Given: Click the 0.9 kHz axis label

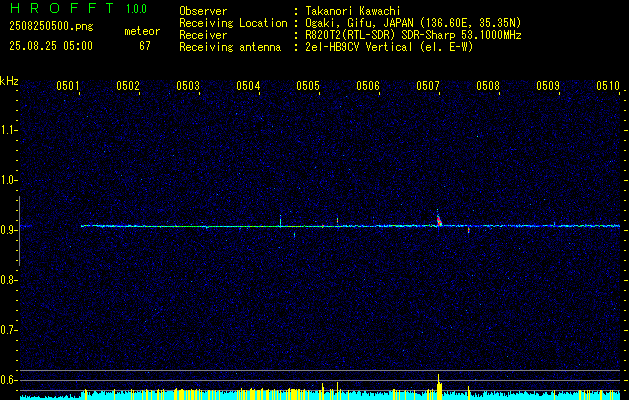Looking at the screenshot, I should [8, 230].
